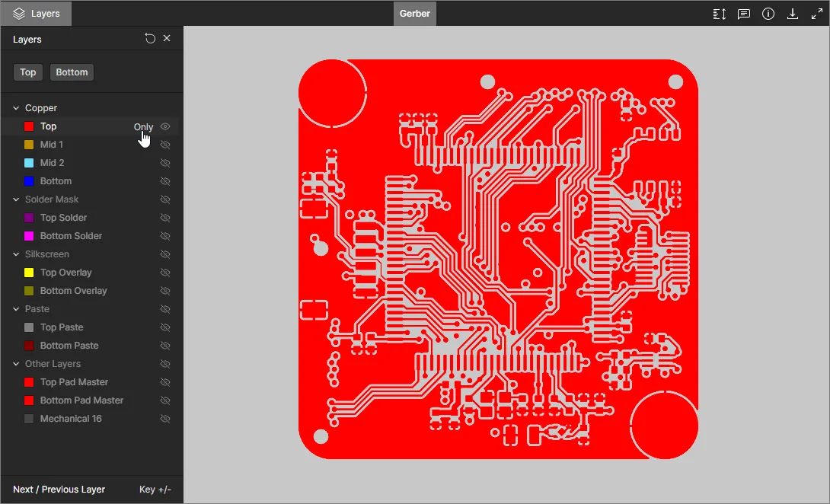Click the Bottom Pad Master color swatch

click(x=29, y=400)
